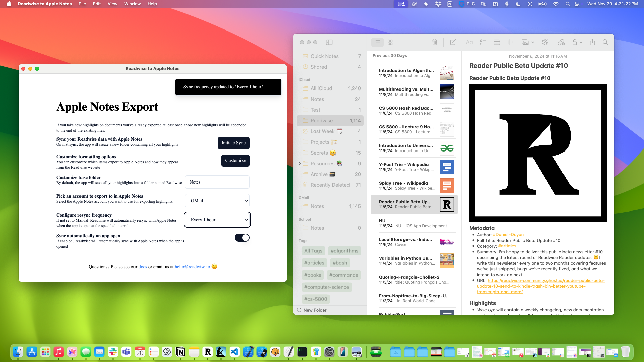This screenshot has height=362, width=644.
Task: Focus the base folder input field
Action: click(217, 182)
